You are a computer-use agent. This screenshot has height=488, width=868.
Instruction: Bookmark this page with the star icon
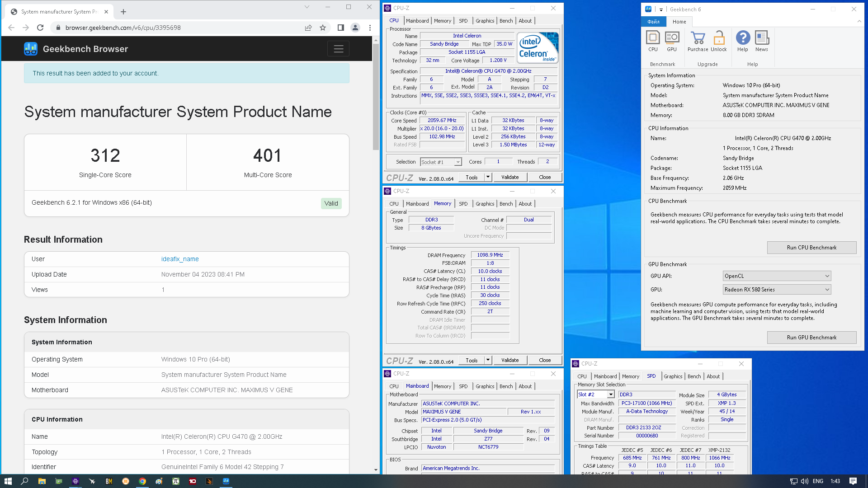[323, 28]
